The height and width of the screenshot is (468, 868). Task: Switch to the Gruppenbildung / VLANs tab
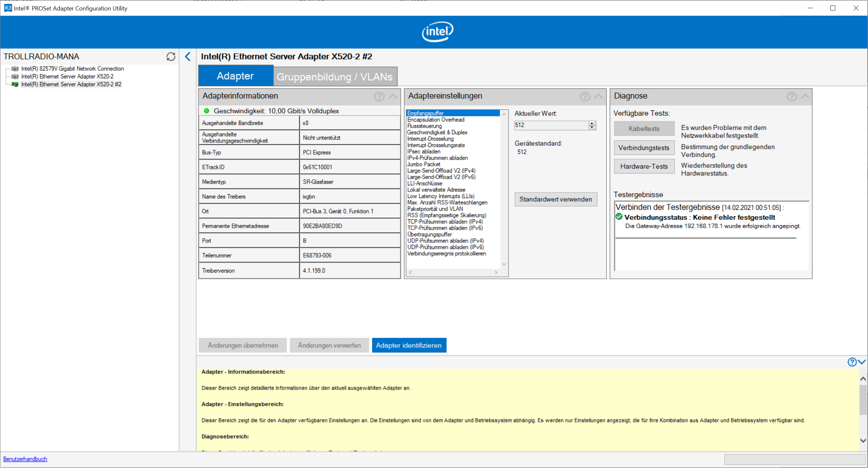click(335, 76)
